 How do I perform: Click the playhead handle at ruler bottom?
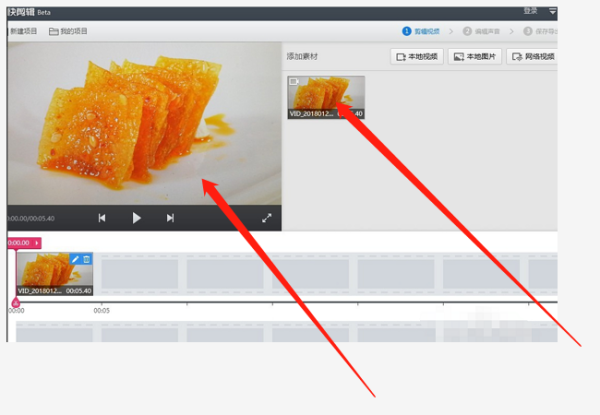(x=16, y=303)
